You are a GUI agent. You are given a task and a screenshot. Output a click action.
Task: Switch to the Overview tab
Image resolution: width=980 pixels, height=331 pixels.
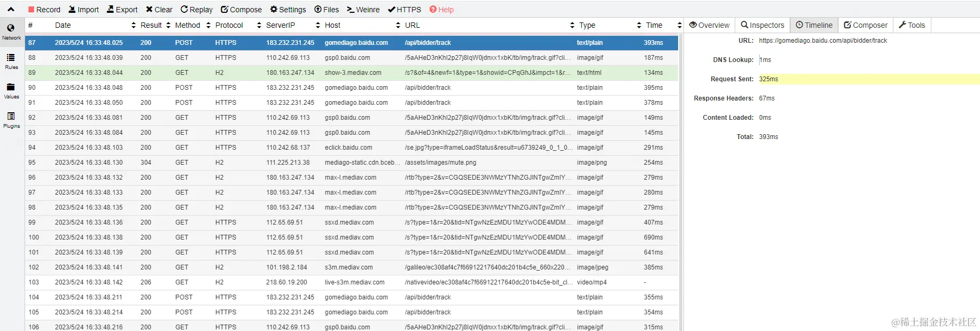(709, 25)
